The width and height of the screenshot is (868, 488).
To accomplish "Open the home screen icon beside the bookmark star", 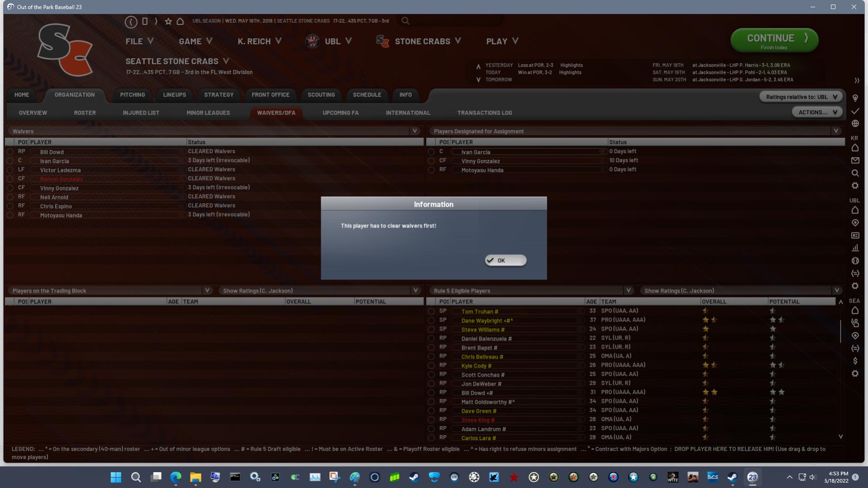I will pyautogui.click(x=180, y=21).
